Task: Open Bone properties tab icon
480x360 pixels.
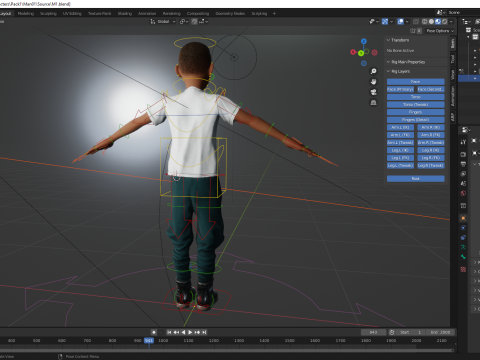Action: click(x=463, y=257)
